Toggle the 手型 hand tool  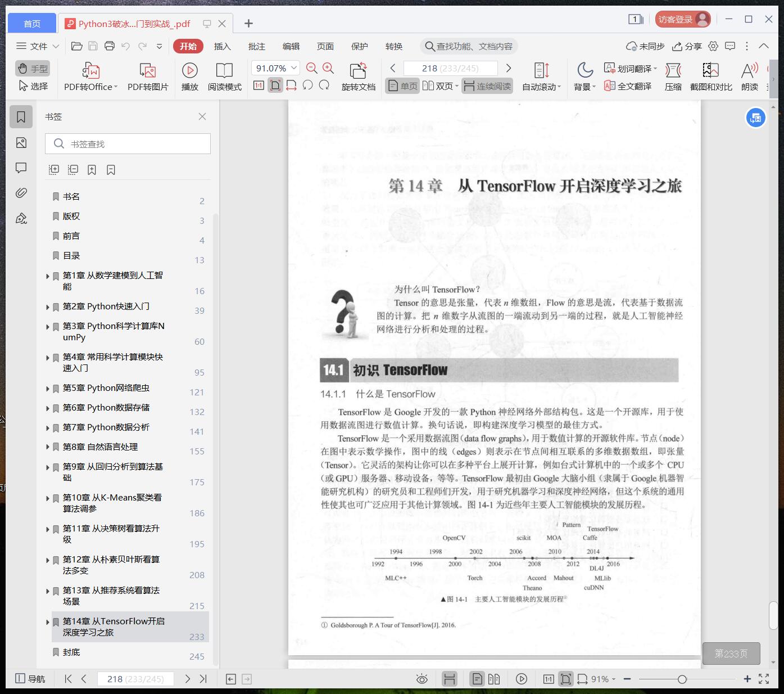pyautogui.click(x=33, y=69)
